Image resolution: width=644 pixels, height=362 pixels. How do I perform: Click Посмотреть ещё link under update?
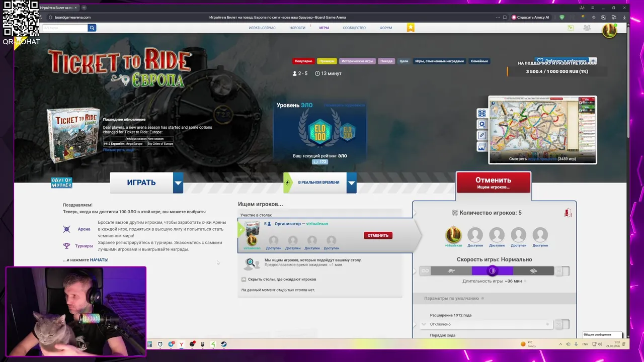click(x=118, y=150)
